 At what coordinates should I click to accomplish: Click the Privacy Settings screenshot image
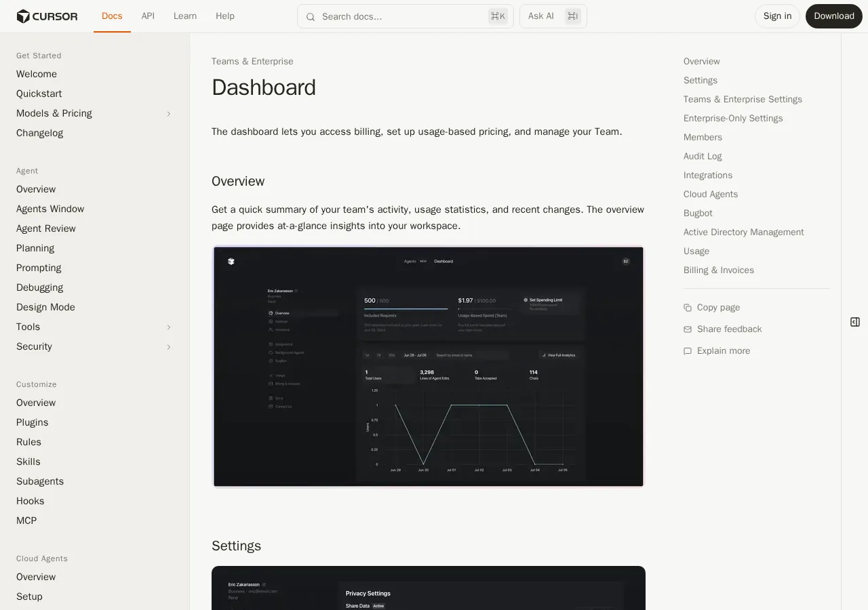coord(429,588)
